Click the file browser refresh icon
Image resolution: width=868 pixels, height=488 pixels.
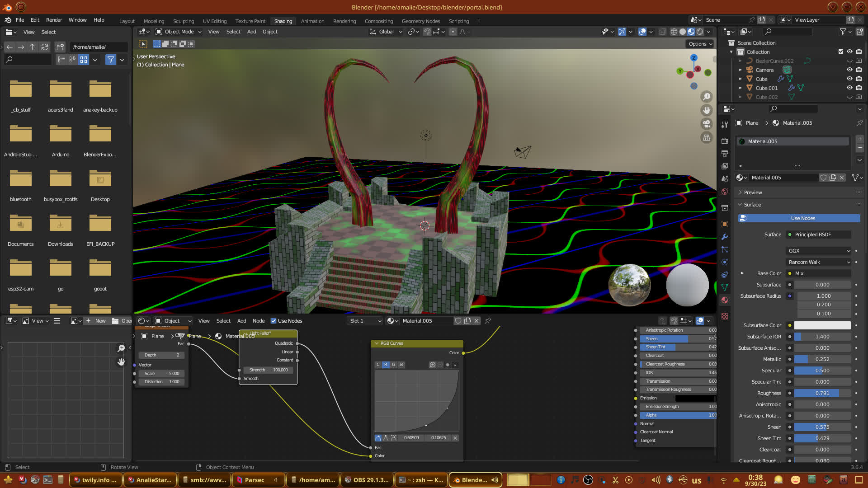44,47
